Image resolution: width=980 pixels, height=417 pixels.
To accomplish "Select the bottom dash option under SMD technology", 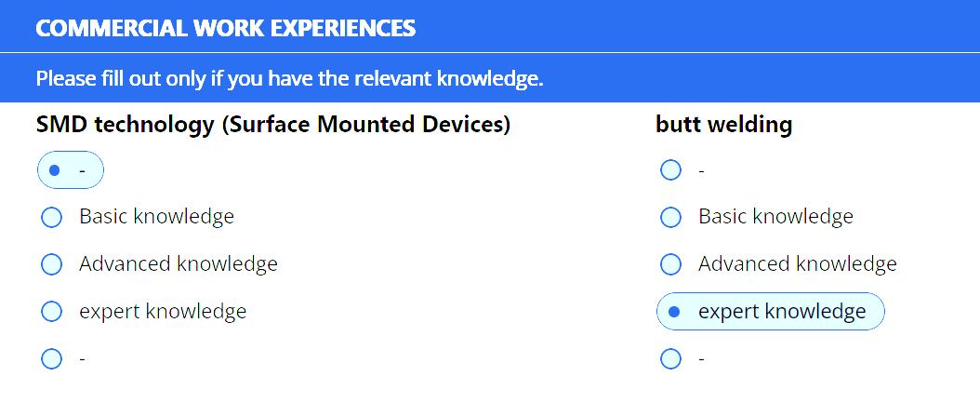I will 52,358.
